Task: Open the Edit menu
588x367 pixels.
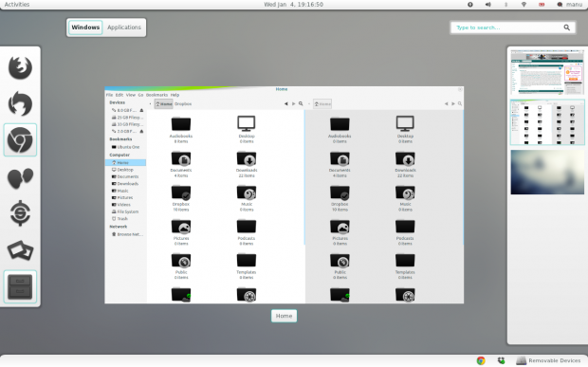Action: [x=119, y=95]
